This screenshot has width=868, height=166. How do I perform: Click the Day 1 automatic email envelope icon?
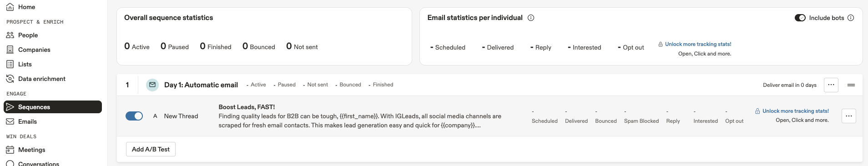152,85
